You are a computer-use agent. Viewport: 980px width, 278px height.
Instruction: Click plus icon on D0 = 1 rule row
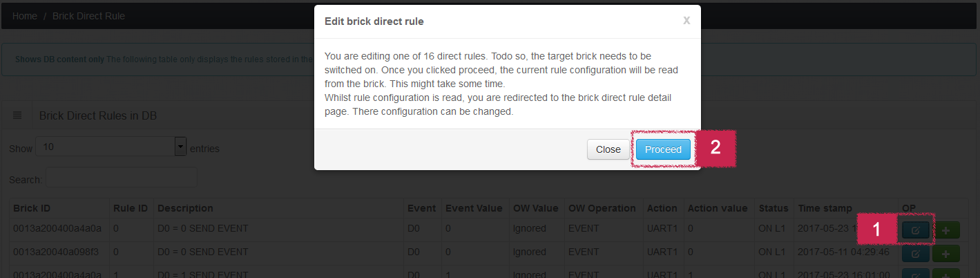point(946,274)
